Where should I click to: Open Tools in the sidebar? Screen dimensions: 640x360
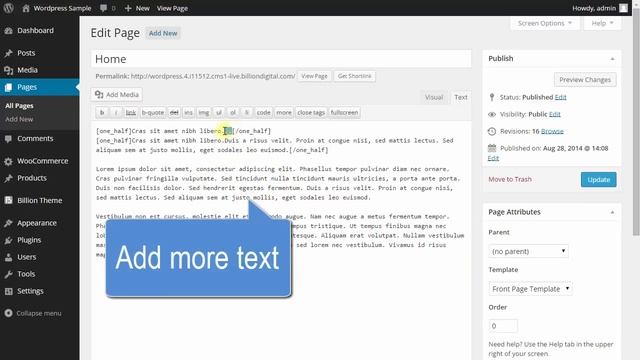pyautogui.click(x=26, y=274)
